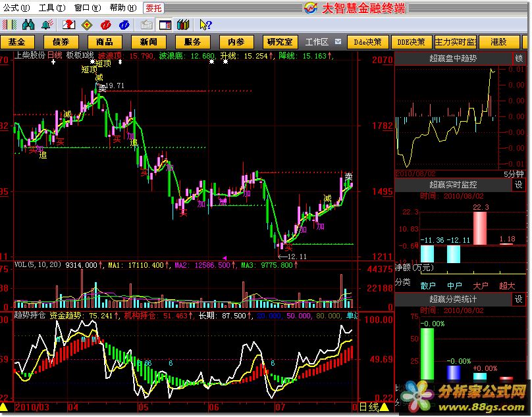Screen dimensions: 532x417
Task: Click the red round toolbar icon
Action: 106,25
